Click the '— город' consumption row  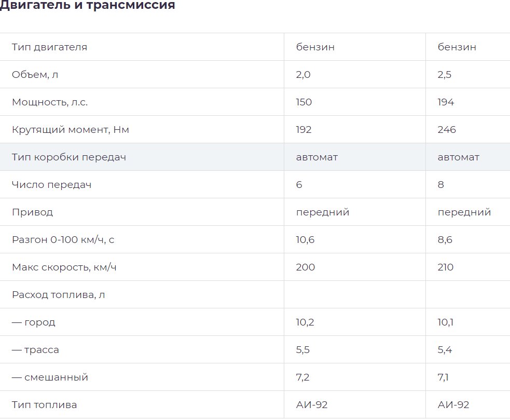(255, 322)
